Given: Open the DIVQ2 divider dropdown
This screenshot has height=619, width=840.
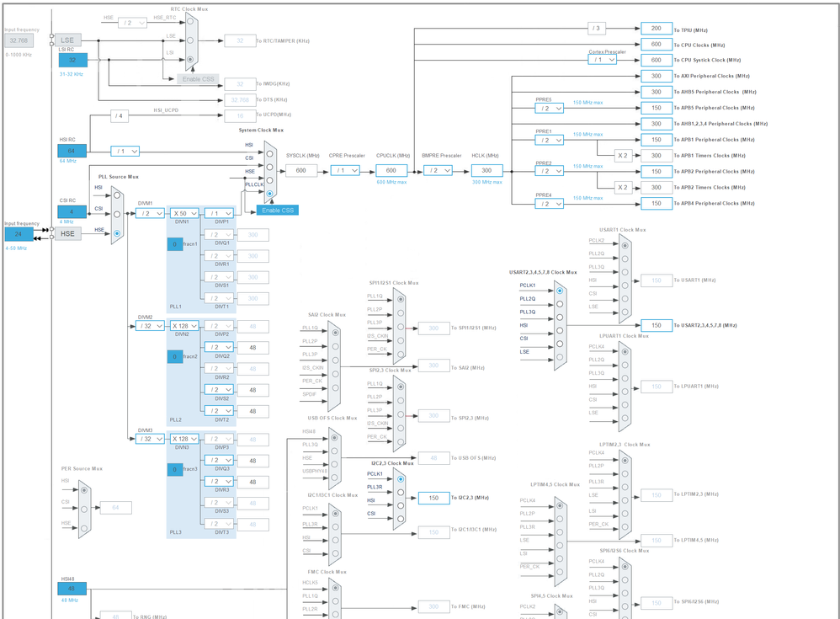Looking at the screenshot, I should [219, 347].
